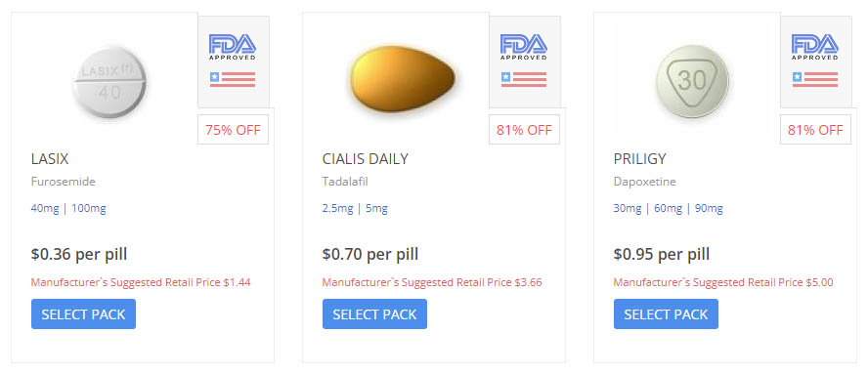Click the Priligy 30 tablet image
Viewport: 868px width, 375px height.
[x=692, y=81]
